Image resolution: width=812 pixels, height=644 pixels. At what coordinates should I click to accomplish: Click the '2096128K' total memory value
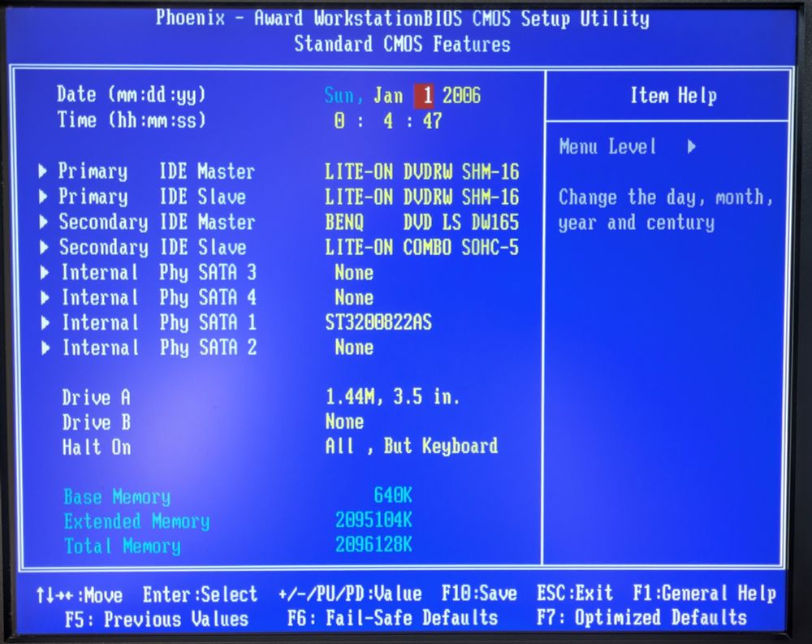tap(374, 545)
